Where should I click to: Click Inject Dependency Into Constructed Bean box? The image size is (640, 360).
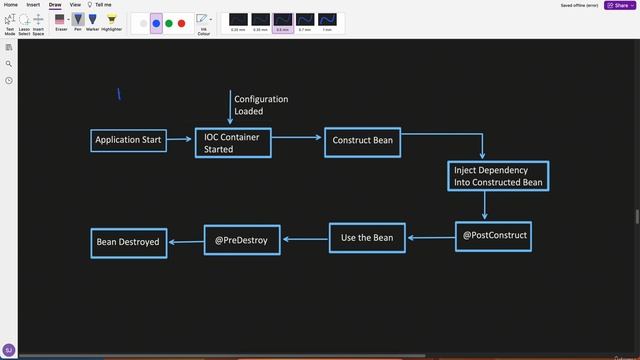point(498,176)
